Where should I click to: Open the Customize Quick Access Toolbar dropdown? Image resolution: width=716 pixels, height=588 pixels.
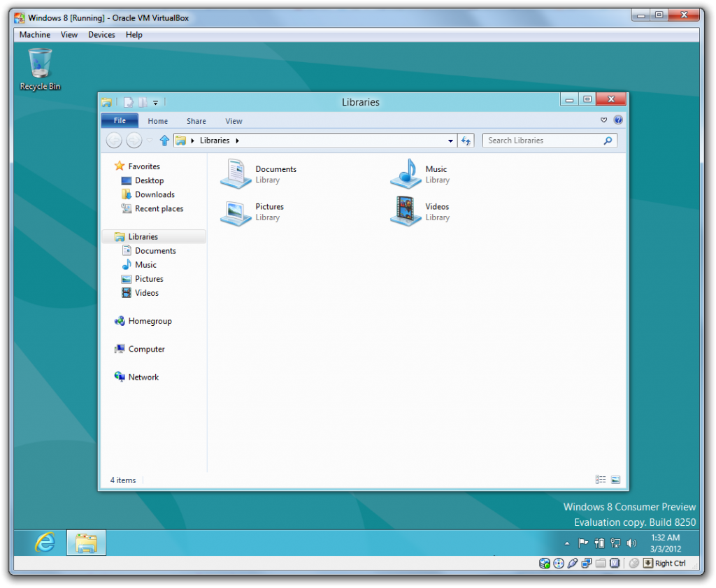(155, 103)
